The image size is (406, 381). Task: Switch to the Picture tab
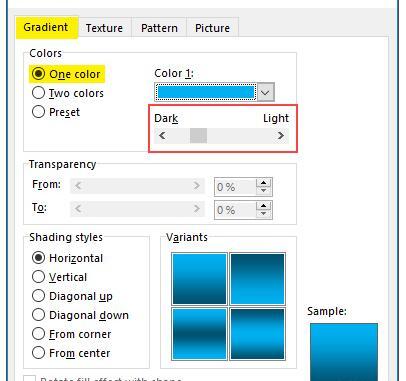[x=212, y=28]
